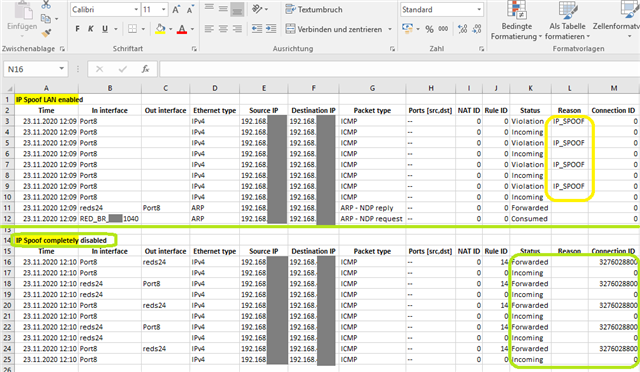Viewport: 640px width, 372px height.
Task: Toggle Textumbruch wrap text
Action: (x=314, y=9)
